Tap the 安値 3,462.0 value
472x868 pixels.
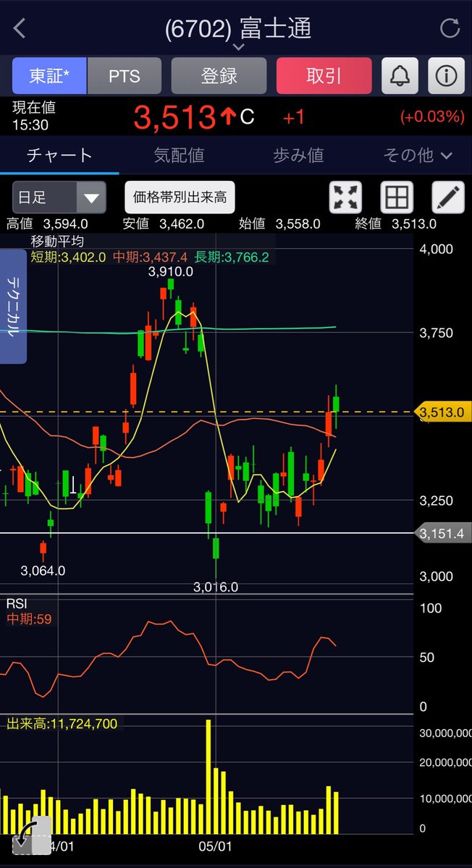(x=181, y=224)
